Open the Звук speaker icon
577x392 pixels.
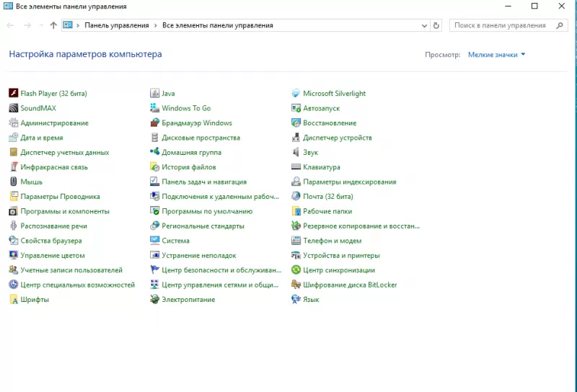tap(296, 152)
